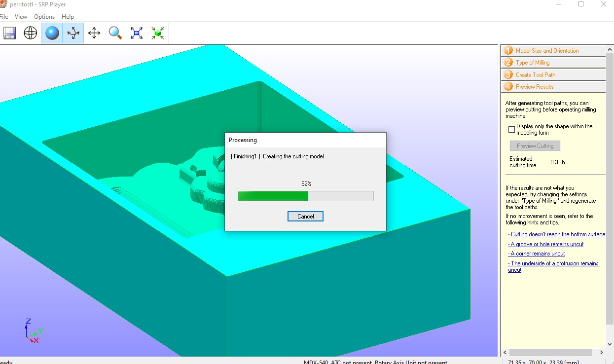Open 'Cutting doesn't reach the bottom surface' hint
The height and width of the screenshot is (364, 614).
coord(557,234)
